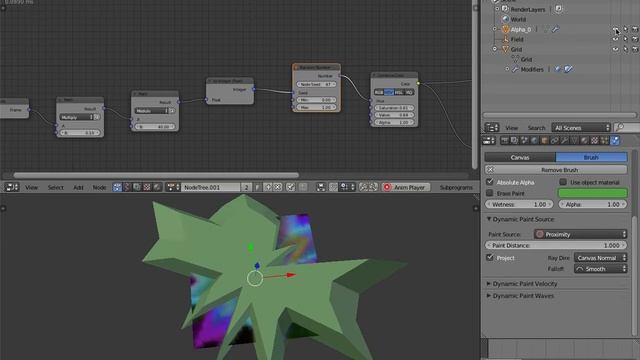Click the paste nodes icon
Screen dimensions: 640x360
click(x=373, y=187)
